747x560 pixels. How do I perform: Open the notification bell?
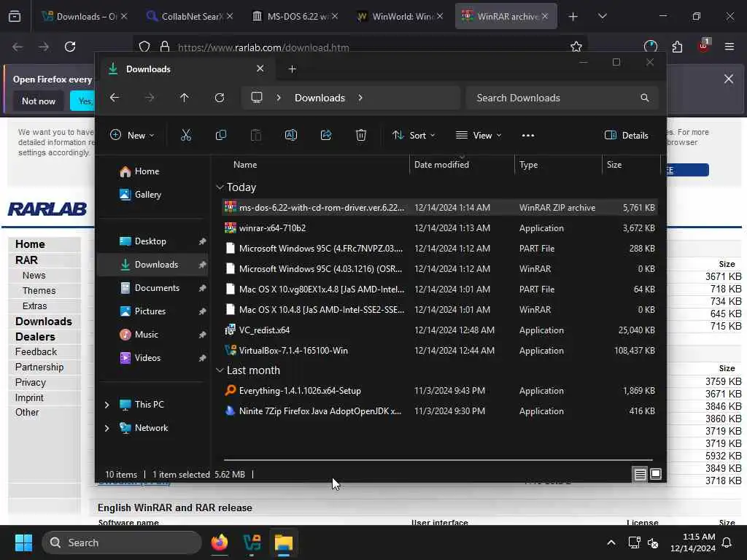coord(727,542)
